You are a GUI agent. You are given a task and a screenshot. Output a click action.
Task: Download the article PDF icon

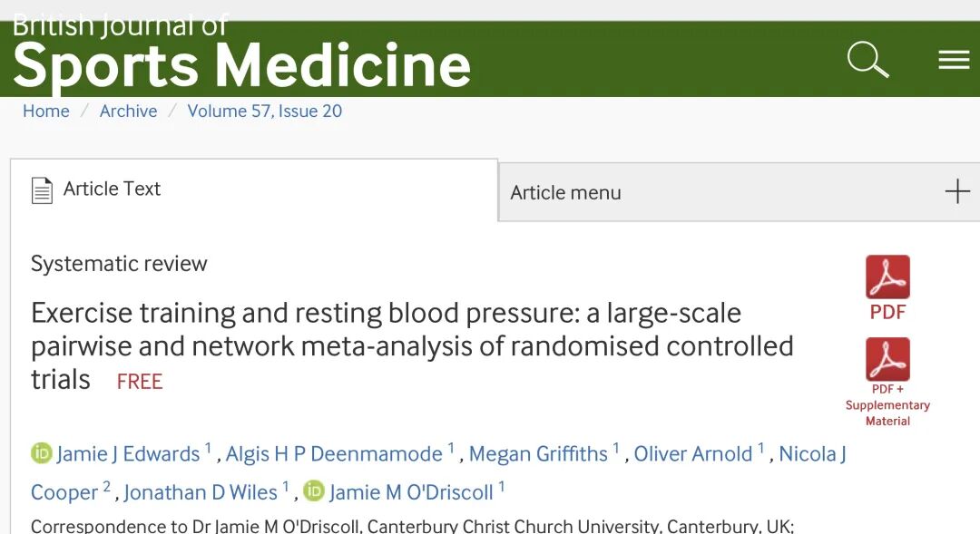pos(887,277)
